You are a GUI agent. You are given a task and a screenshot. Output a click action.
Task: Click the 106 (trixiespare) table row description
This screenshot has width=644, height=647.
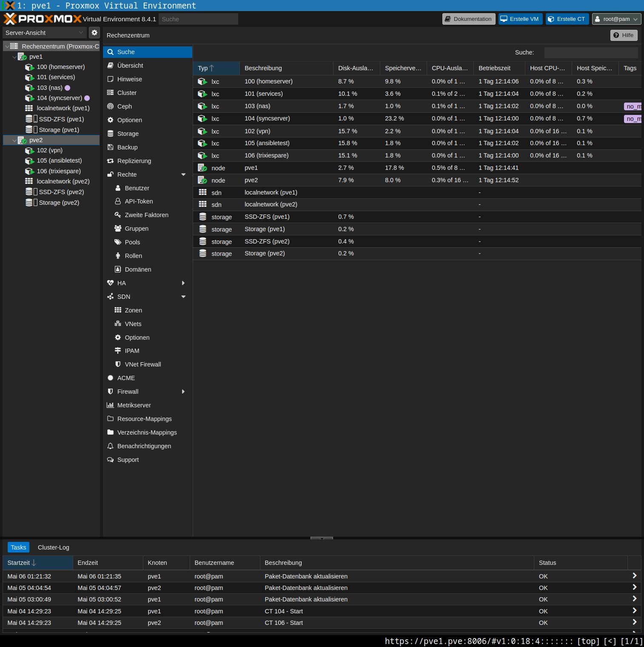(267, 155)
